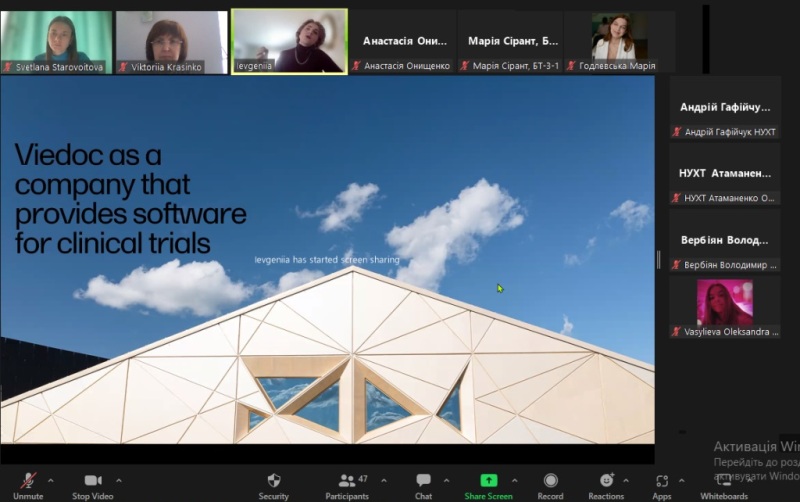Open Reactions emoji menu
This screenshot has width=800, height=502.
(x=606, y=482)
